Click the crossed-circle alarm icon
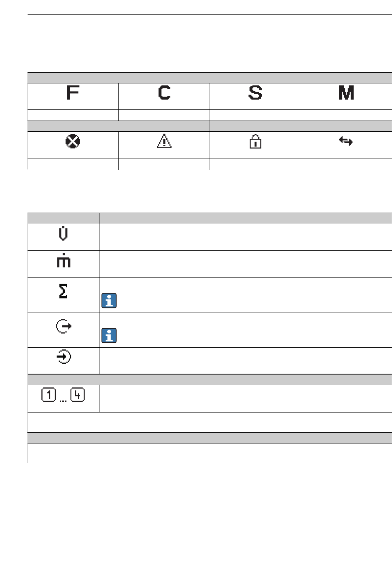The height and width of the screenshot is (569, 392). 73,142
